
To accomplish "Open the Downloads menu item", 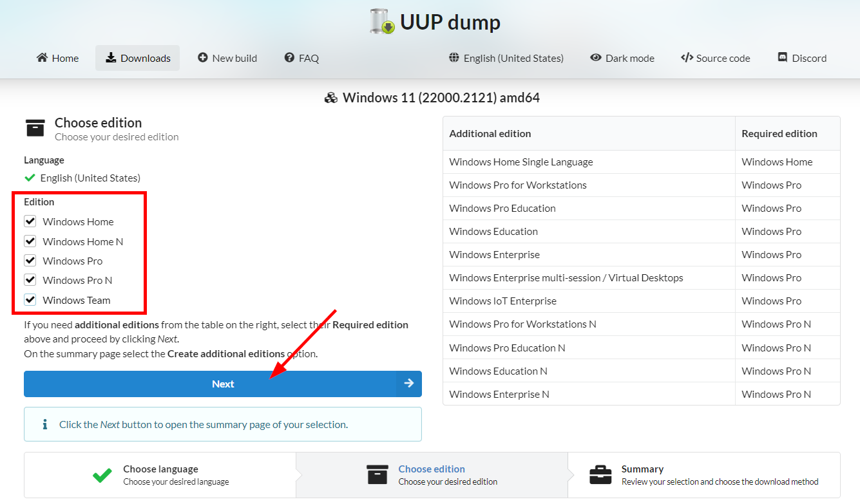I will [x=138, y=58].
